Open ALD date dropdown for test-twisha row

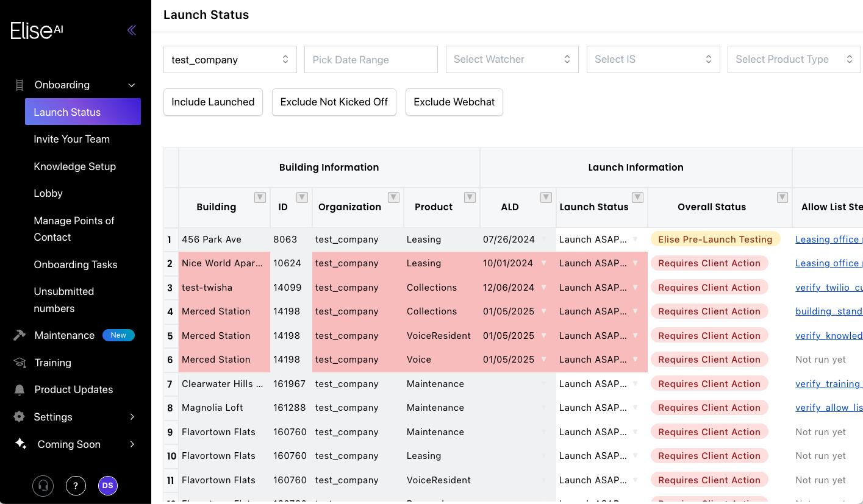(544, 288)
